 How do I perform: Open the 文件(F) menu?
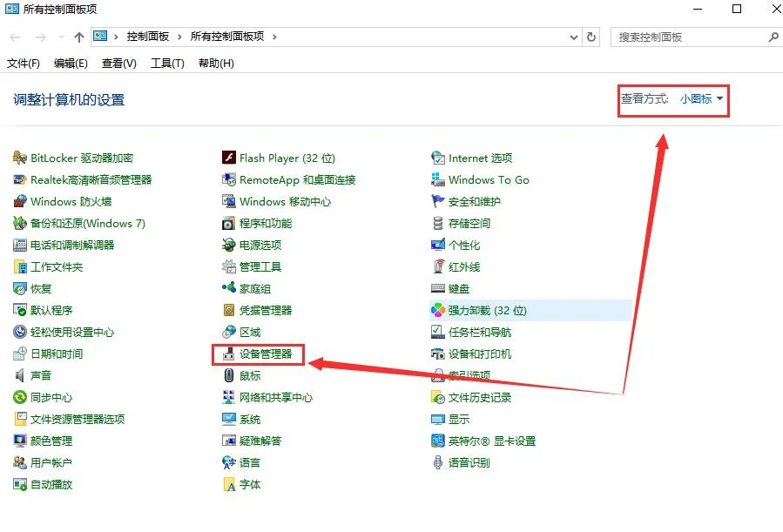tap(24, 64)
